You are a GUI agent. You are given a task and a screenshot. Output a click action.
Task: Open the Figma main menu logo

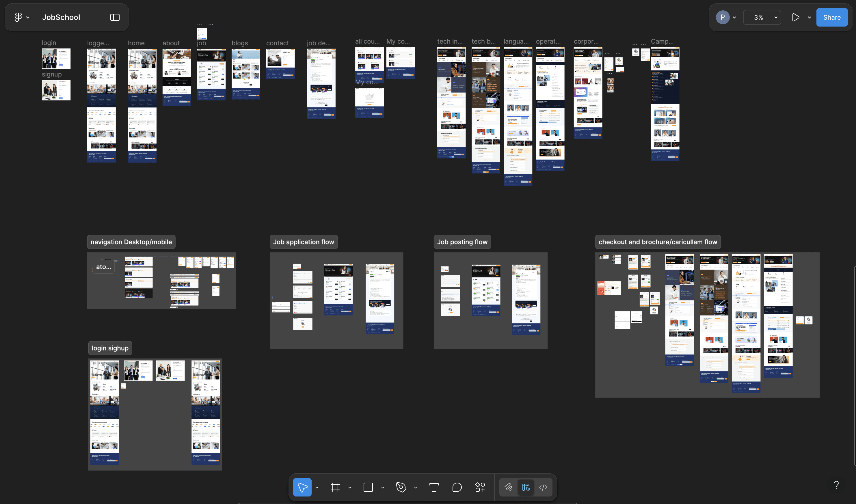coord(19,17)
